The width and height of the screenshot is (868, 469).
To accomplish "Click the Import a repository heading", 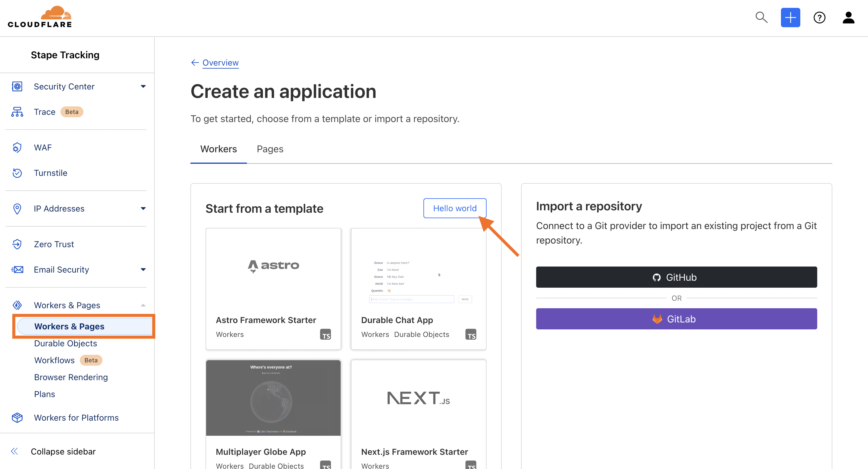I will point(589,206).
